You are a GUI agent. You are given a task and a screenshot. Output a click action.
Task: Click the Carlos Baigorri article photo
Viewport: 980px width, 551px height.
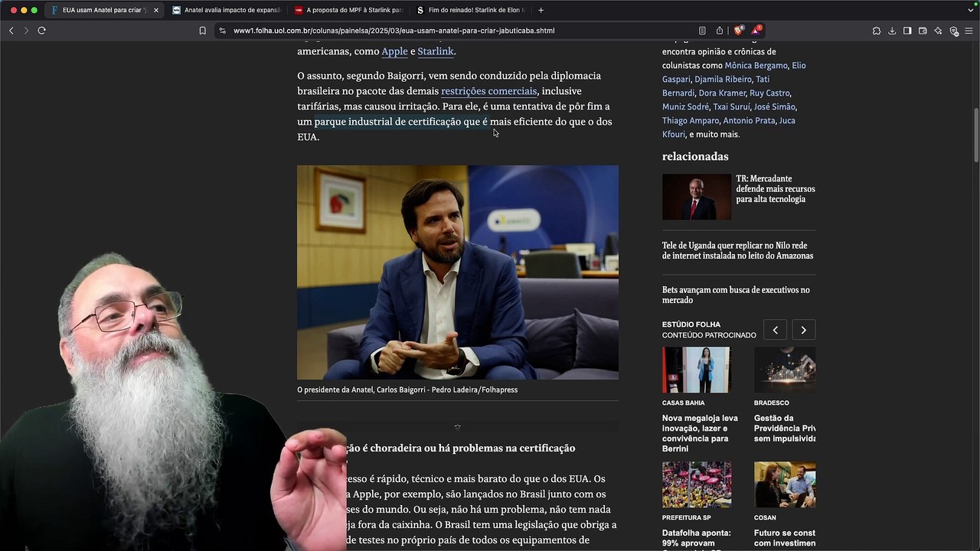click(x=458, y=272)
